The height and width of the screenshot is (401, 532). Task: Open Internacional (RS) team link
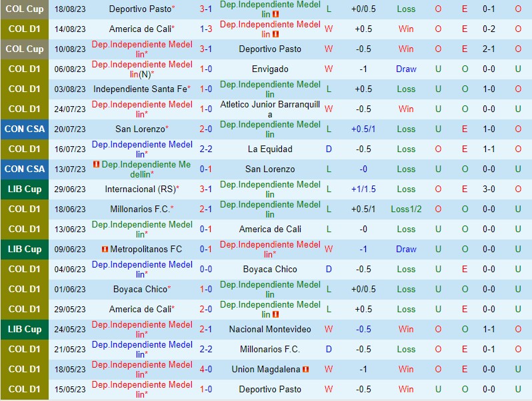[x=140, y=189]
